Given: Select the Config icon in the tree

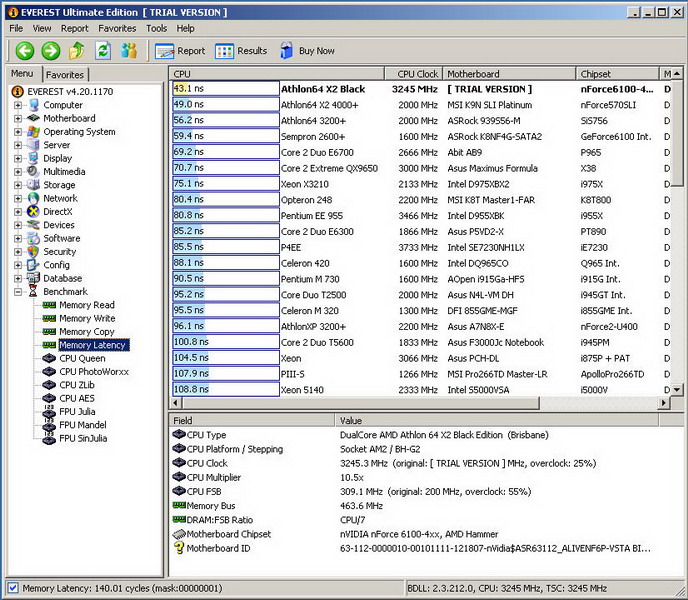Looking at the screenshot, I should coord(33,265).
